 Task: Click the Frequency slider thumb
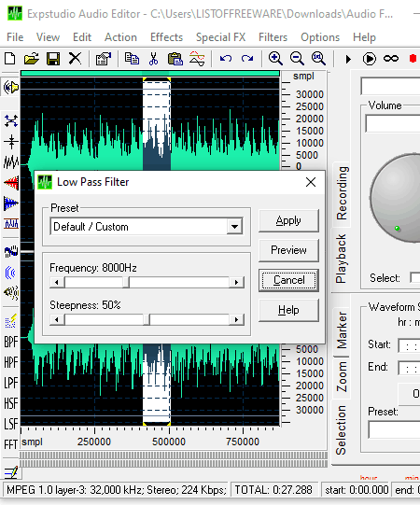coord(126,283)
